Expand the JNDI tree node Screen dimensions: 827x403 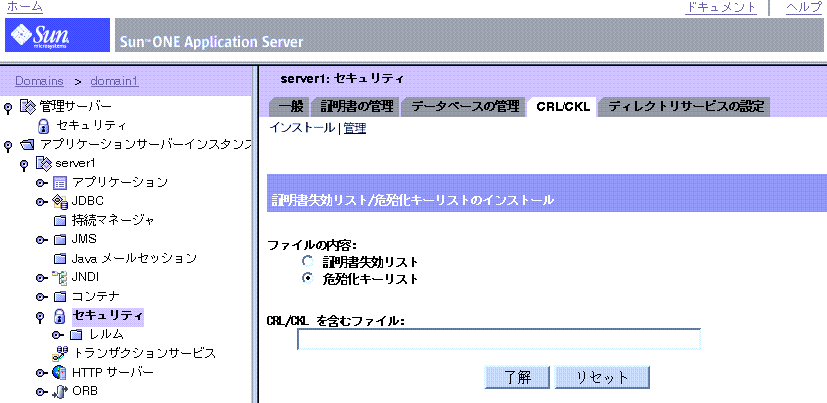43,278
